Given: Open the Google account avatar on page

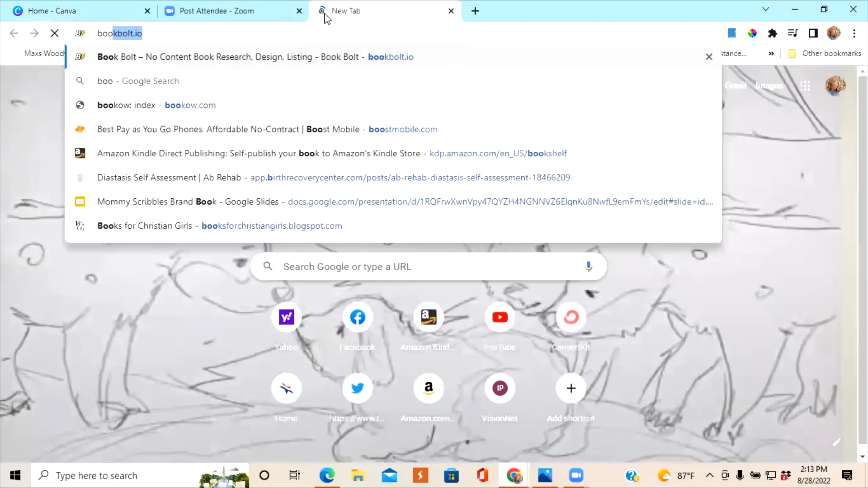Looking at the screenshot, I should 835,85.
